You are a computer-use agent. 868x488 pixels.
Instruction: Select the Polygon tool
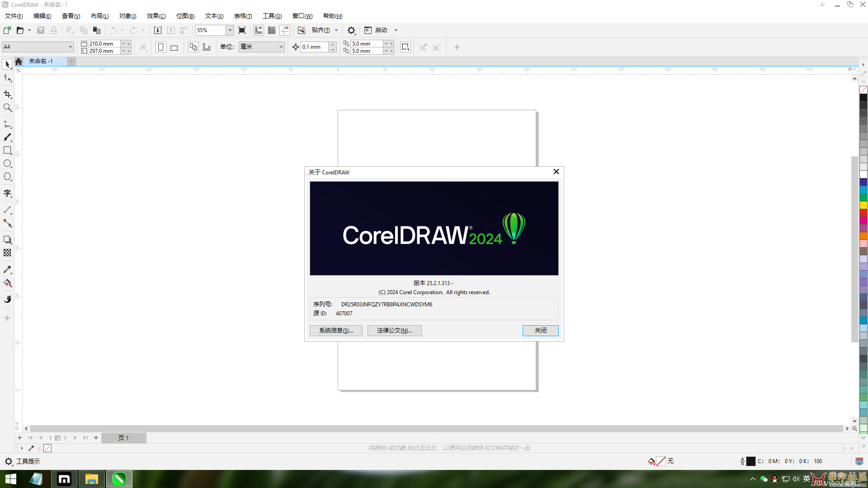pyautogui.click(x=7, y=177)
